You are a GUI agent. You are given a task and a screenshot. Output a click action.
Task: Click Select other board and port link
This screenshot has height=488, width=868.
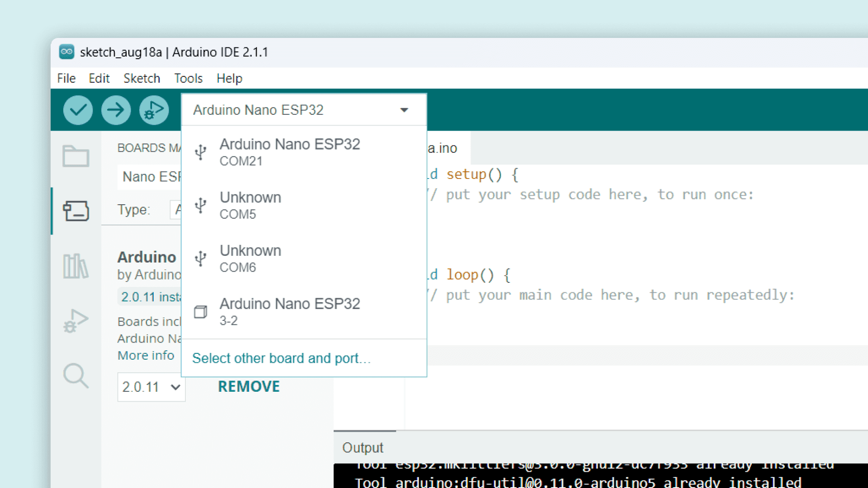pos(281,358)
